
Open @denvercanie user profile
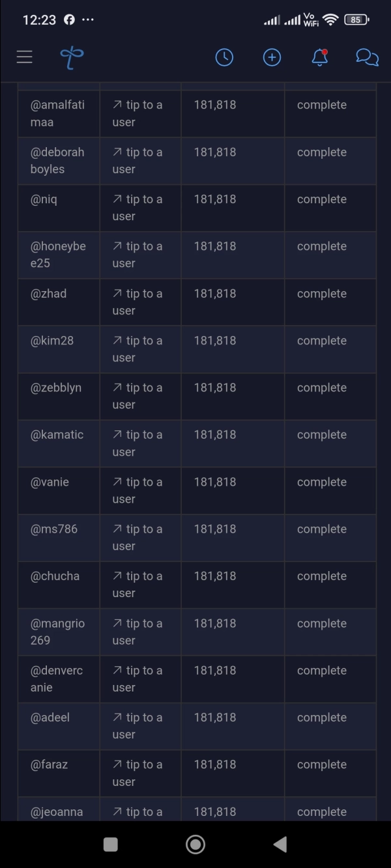57,679
